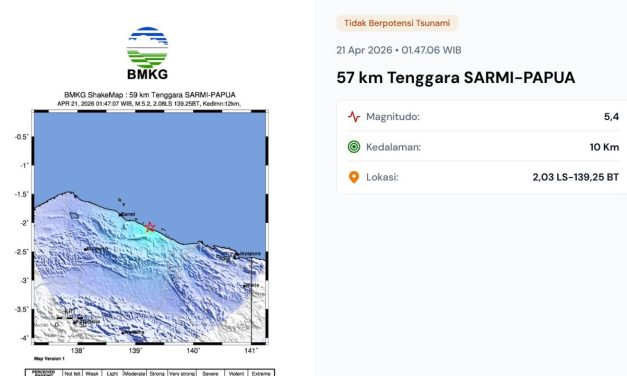Click the Magnitudo pulse icon
The width and height of the screenshot is (627, 376).
click(x=354, y=117)
